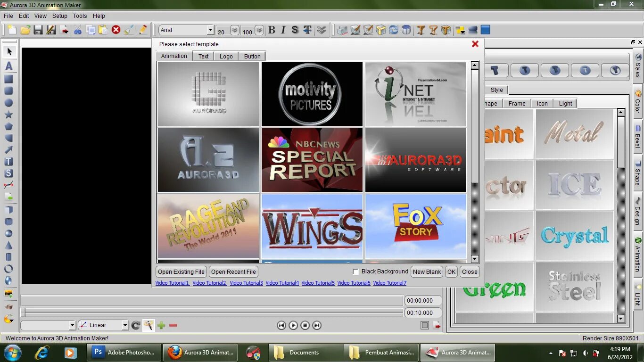Open the Setup menu
This screenshot has height=362, width=644.
[60, 16]
